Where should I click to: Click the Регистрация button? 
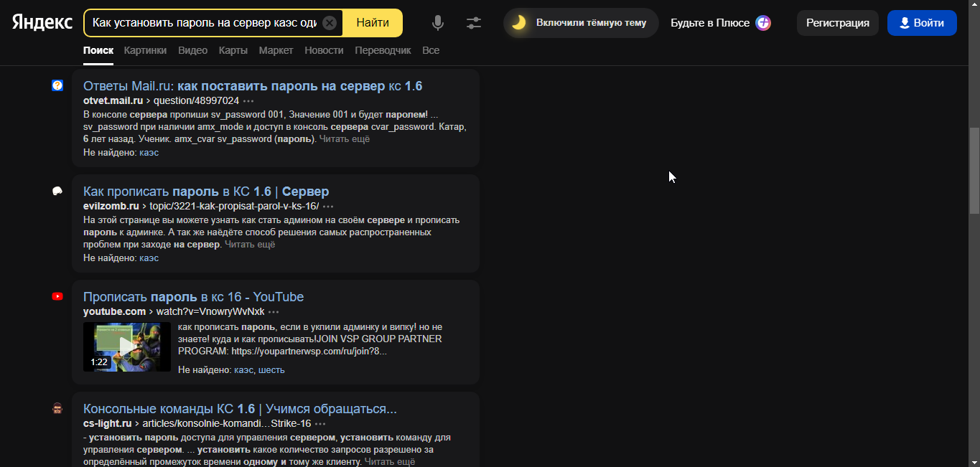(838, 23)
